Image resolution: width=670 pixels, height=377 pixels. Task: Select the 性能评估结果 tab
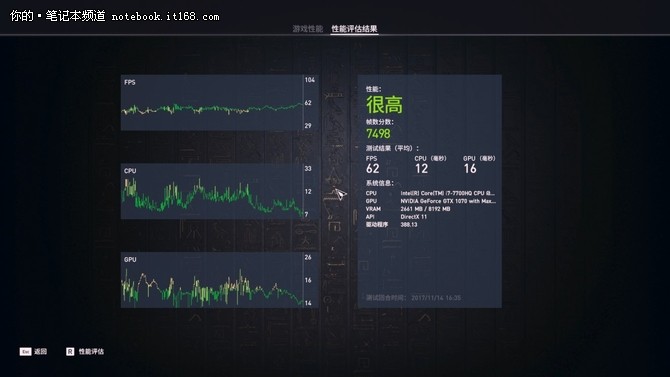point(354,29)
